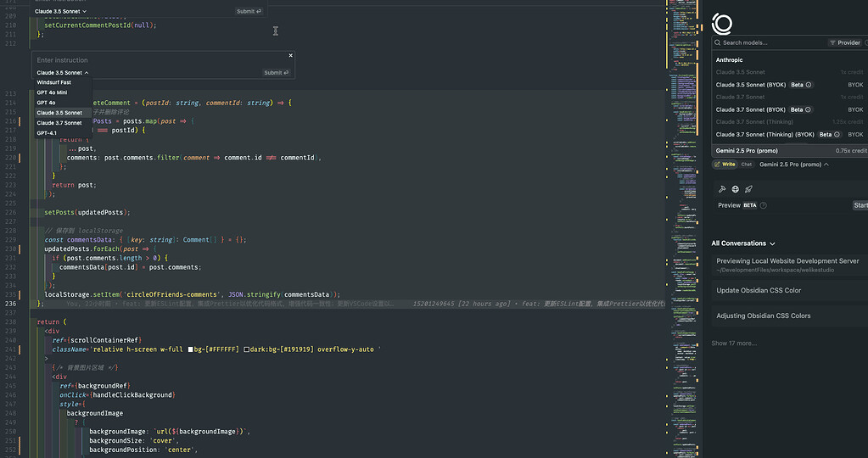Click the white #FFFFFF color swatch
The image size is (868, 458).
tap(191, 349)
